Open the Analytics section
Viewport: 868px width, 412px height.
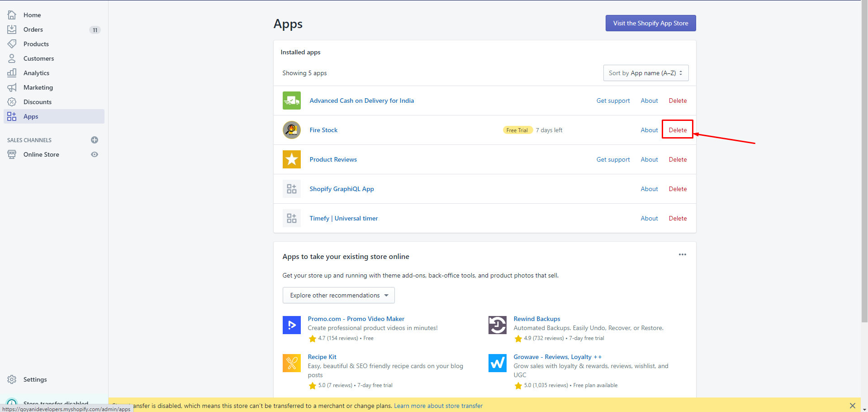(36, 73)
